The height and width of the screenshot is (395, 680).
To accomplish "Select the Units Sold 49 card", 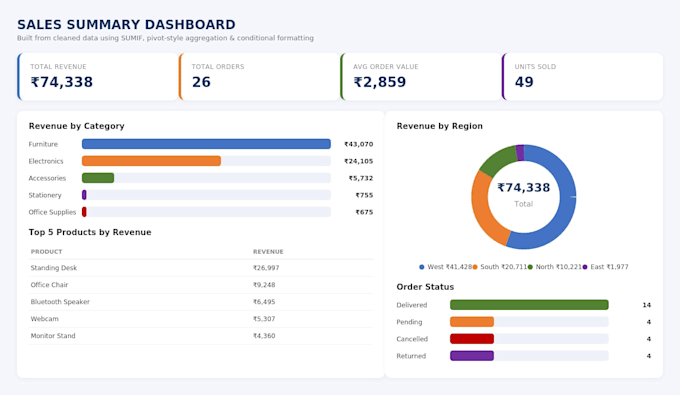I will [x=582, y=77].
